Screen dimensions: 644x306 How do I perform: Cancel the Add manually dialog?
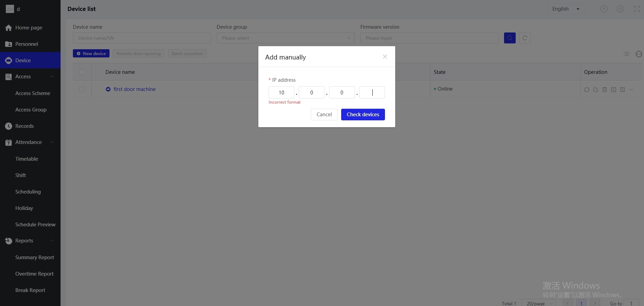coord(324,115)
